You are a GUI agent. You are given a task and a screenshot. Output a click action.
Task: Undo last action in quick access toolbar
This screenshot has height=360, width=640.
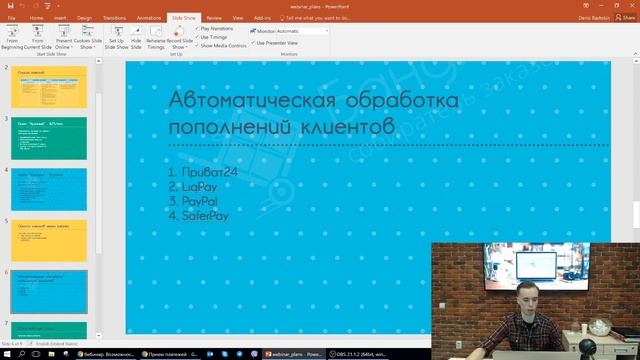click(x=22, y=6)
